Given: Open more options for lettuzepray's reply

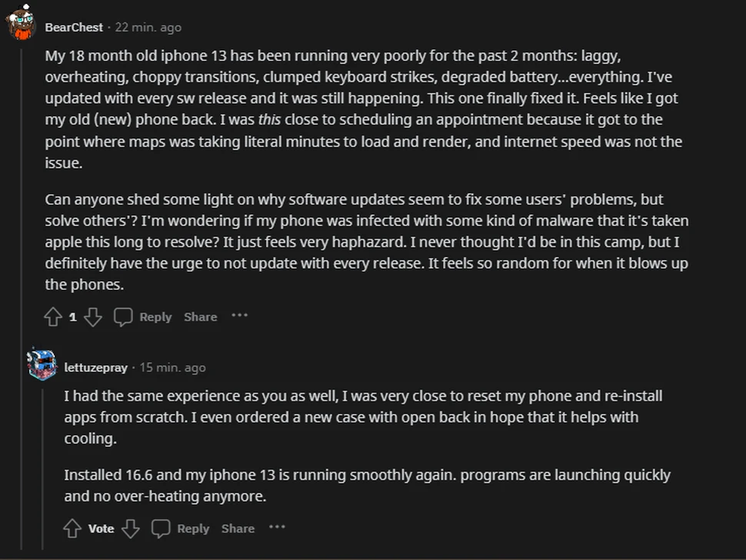Looking at the screenshot, I should [x=278, y=527].
